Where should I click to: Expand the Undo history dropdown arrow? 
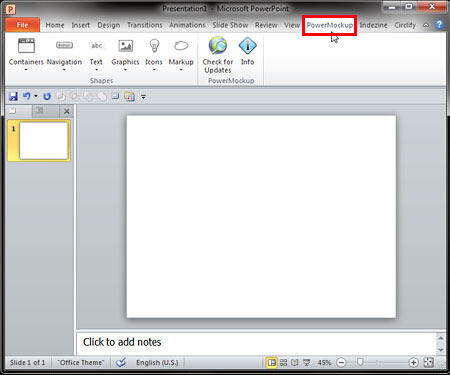click(36, 96)
